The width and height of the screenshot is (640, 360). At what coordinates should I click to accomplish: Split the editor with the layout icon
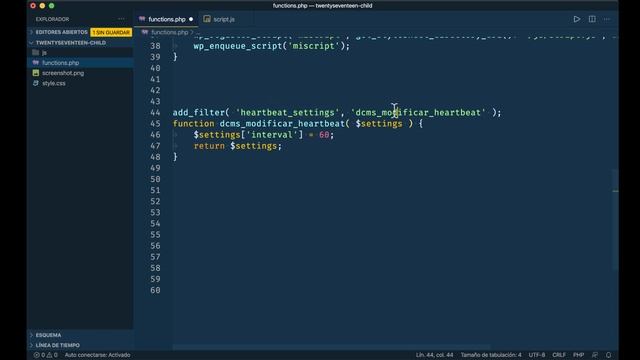[x=592, y=19]
